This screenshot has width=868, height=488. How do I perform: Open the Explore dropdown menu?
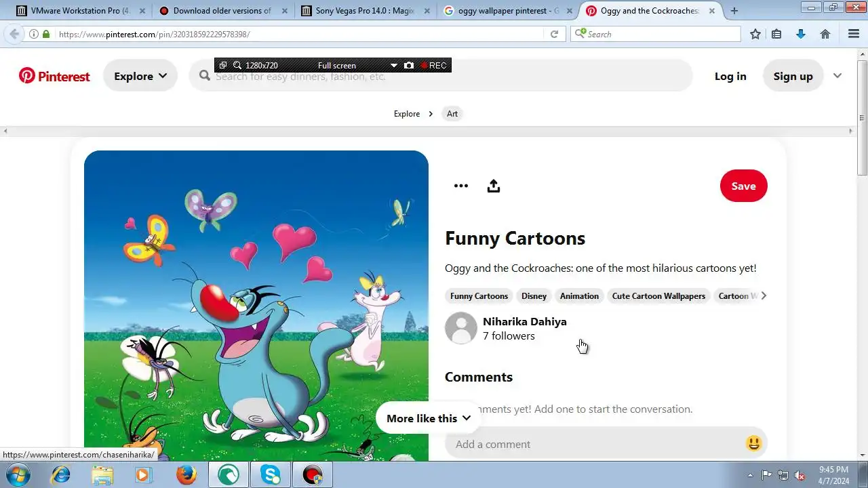[140, 76]
